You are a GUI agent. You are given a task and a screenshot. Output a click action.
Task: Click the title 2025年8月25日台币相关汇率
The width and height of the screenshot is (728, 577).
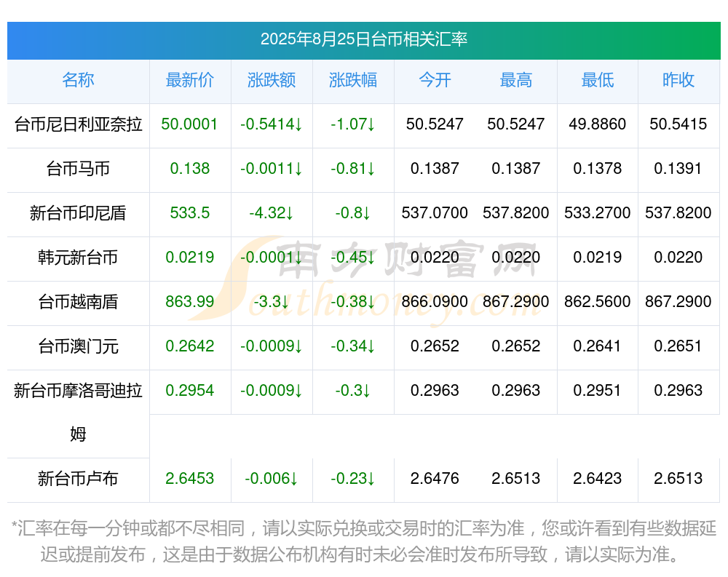pos(363,39)
